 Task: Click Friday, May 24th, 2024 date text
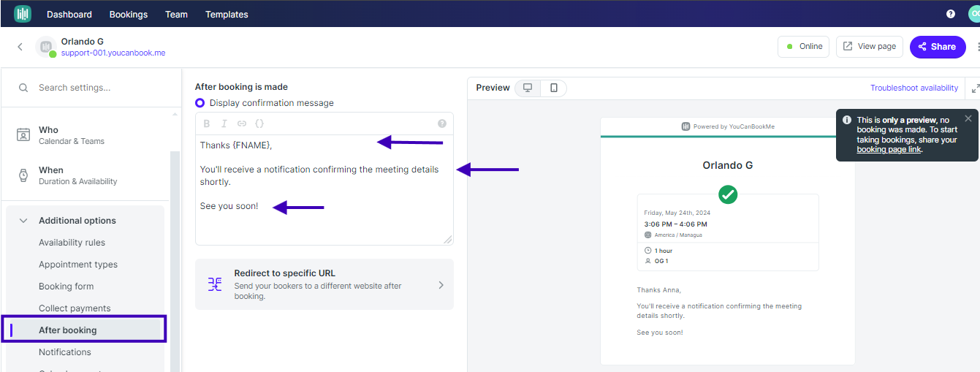(677, 213)
